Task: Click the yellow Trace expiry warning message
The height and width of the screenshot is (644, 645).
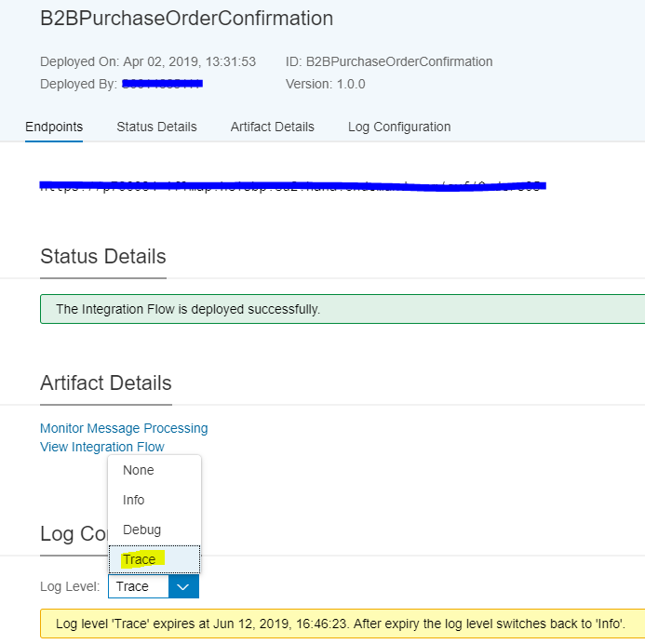Action: tap(341, 624)
